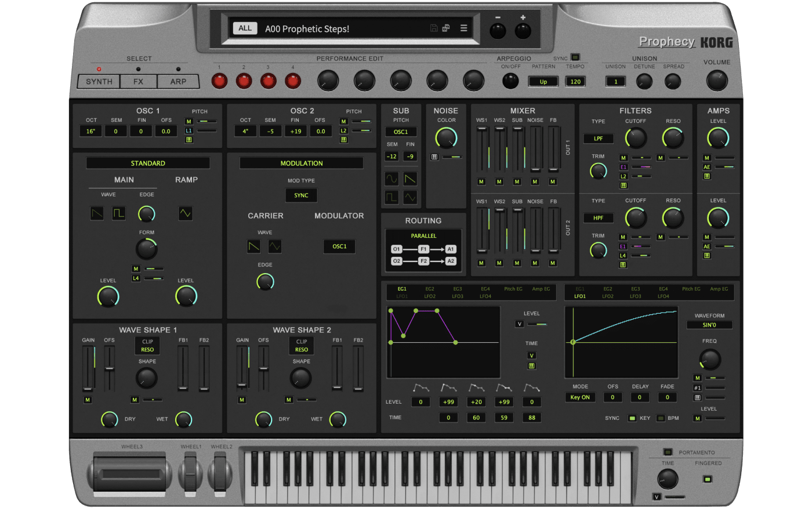812x508 pixels.
Task: Open the Arpeggio Pattern 'Up' dropdown
Action: [x=543, y=82]
